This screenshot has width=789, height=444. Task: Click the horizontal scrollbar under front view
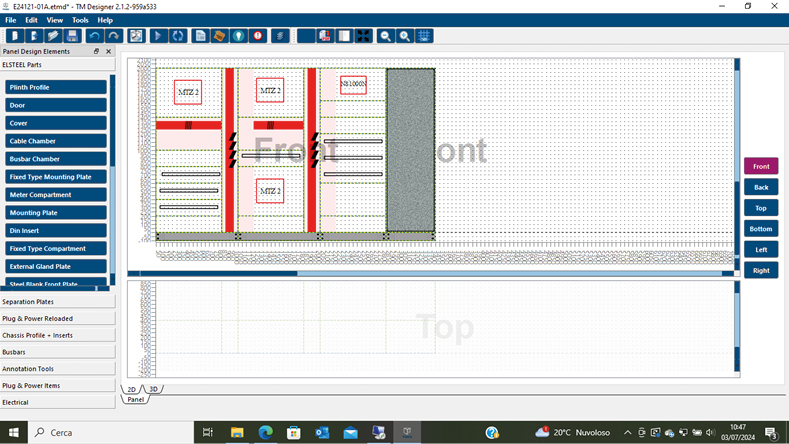[430, 273]
